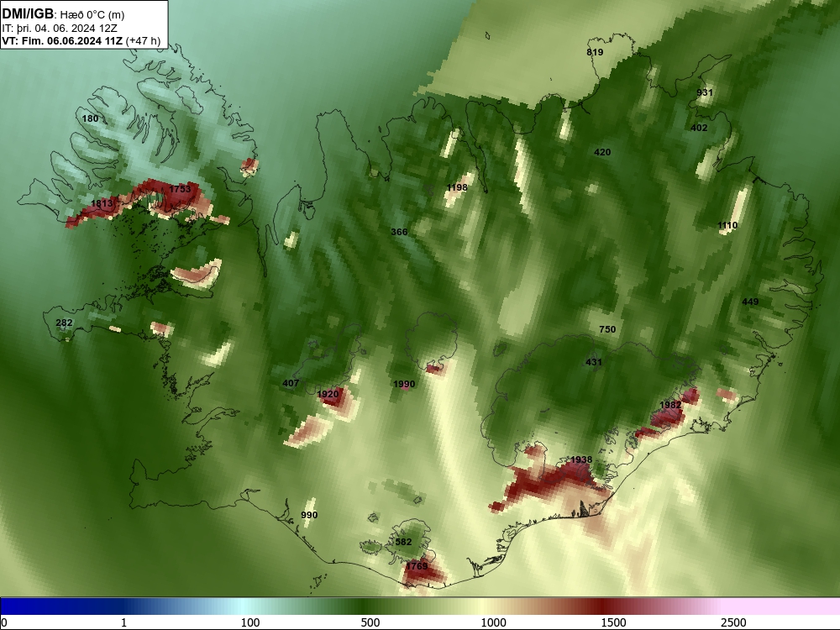Click the map value 366
The width and height of the screenshot is (840, 630).
pyautogui.click(x=399, y=232)
